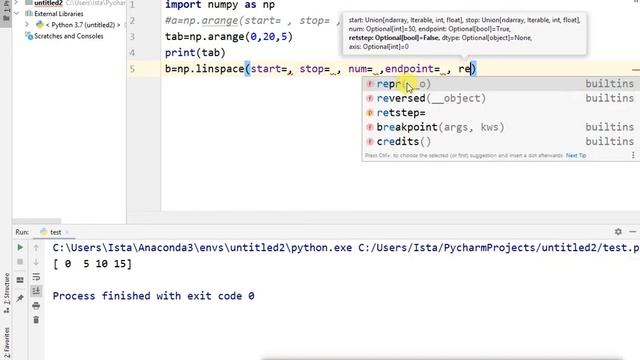Viewport: 640px width, 360px height.
Task: Open completion popup options (three dots)
Action: click(x=633, y=155)
